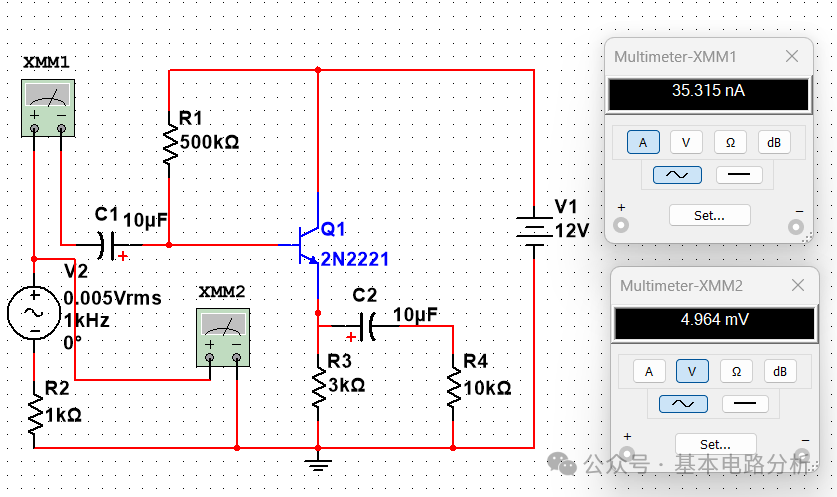Click XMM2 instrument positive terminal
The height and width of the screenshot is (497, 837).
[210, 358]
